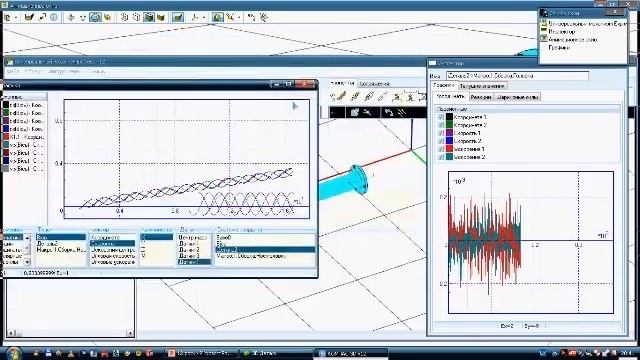
Task: Select Инспектор in the small window list
Action: pos(562,31)
